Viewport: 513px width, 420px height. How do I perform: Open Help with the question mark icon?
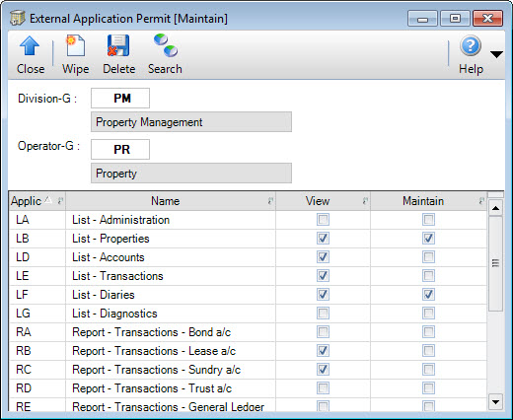471,45
